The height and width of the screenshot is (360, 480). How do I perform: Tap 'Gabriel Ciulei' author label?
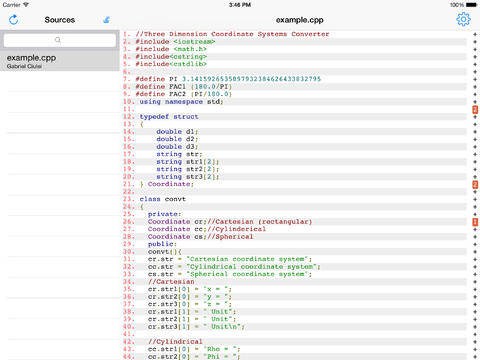pyautogui.click(x=24, y=66)
